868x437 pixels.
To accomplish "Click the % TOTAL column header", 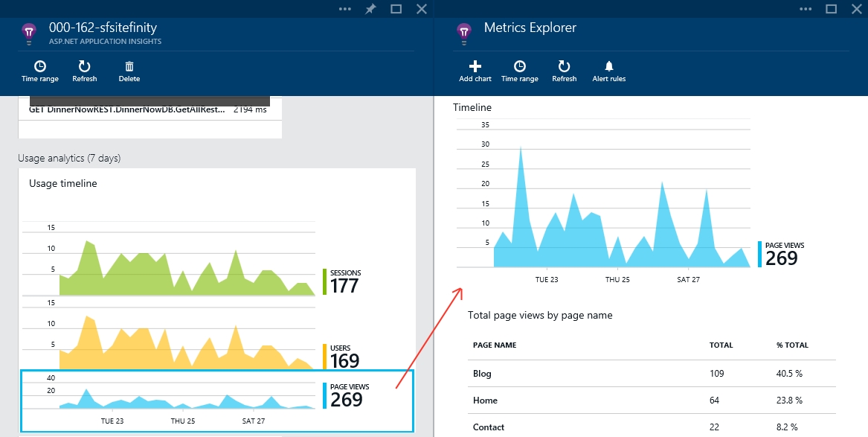I will pyautogui.click(x=792, y=345).
